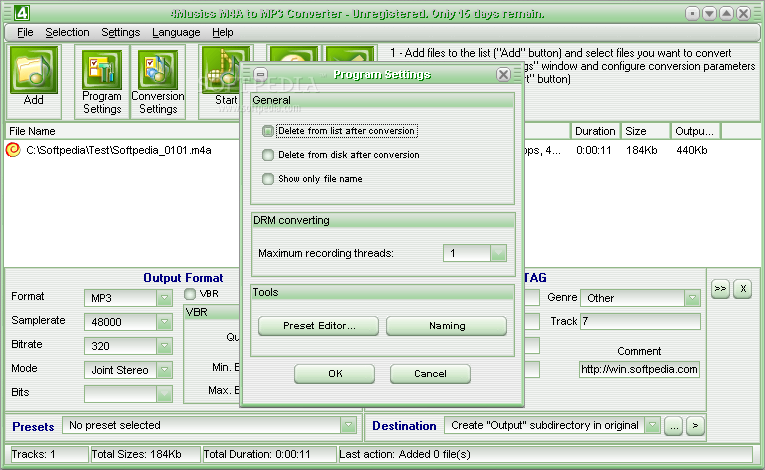Enable Delete from list after conversion
765x470 pixels.
click(x=267, y=131)
